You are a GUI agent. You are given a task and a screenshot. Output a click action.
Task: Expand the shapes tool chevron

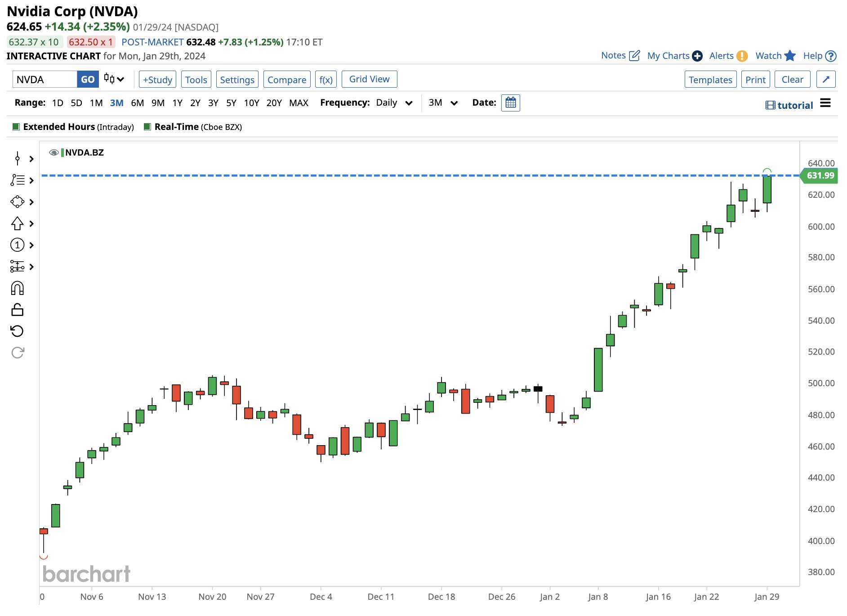point(31,202)
